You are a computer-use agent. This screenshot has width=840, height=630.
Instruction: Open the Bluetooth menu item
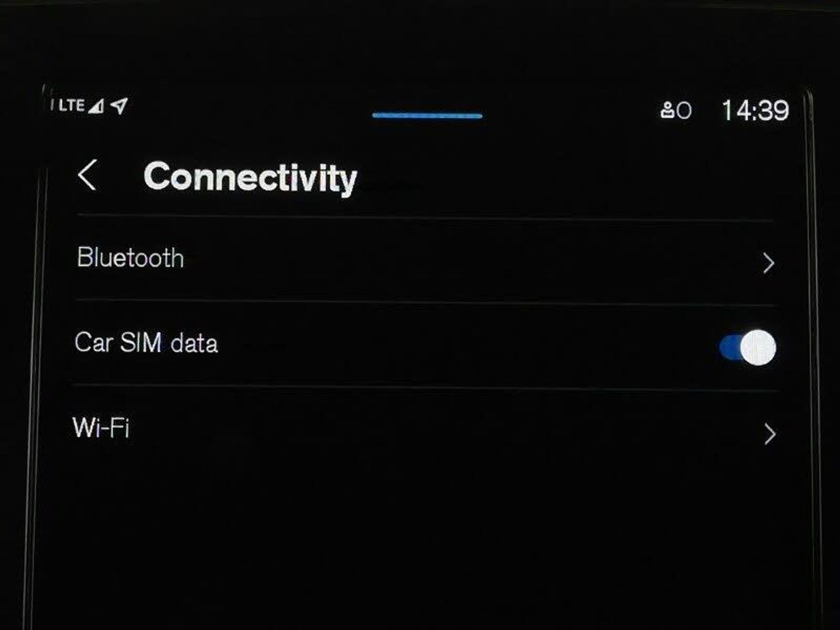coord(131,258)
